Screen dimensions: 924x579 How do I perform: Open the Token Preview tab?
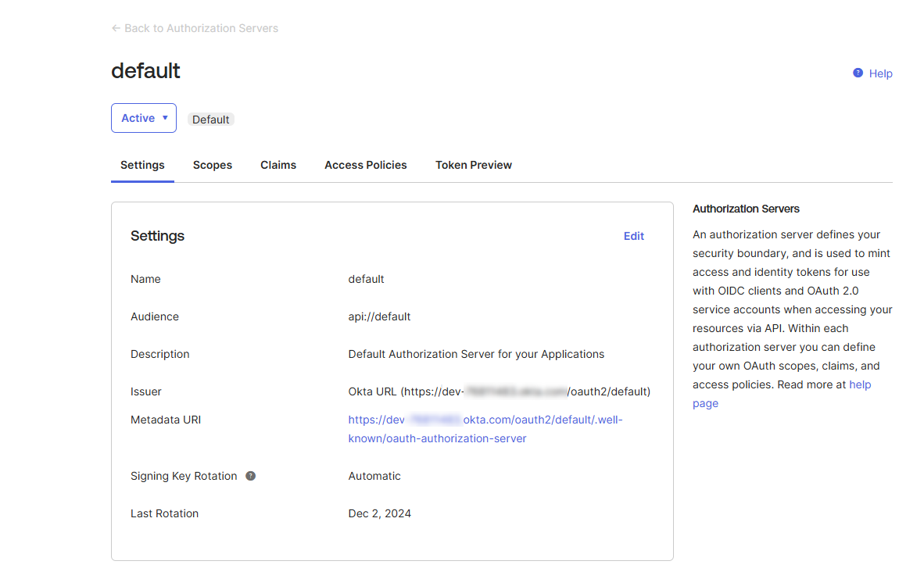[474, 165]
